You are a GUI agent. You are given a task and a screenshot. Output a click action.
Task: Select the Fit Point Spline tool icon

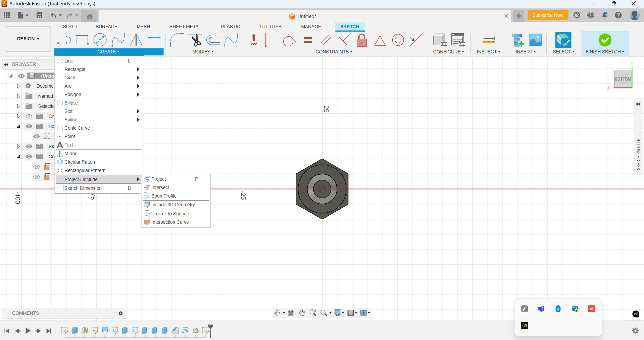118,40
